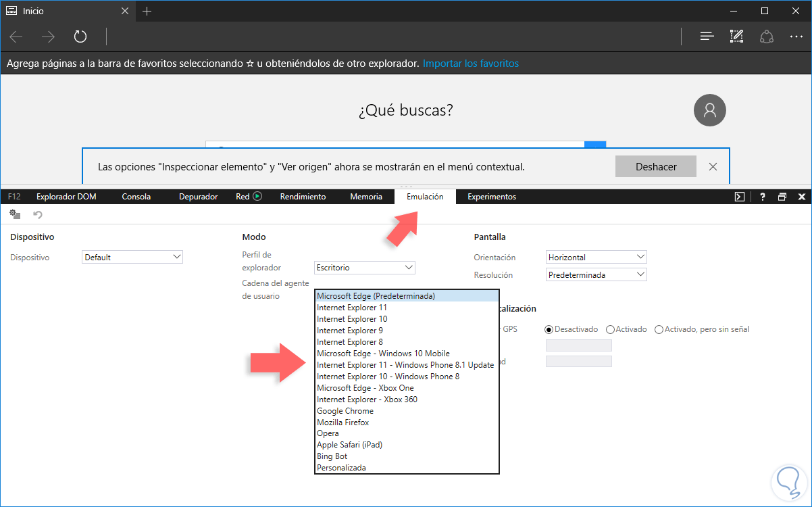Viewport: 812px width, 507px height.
Task: Click the first disabled GPS coordinate field
Action: coord(578,345)
